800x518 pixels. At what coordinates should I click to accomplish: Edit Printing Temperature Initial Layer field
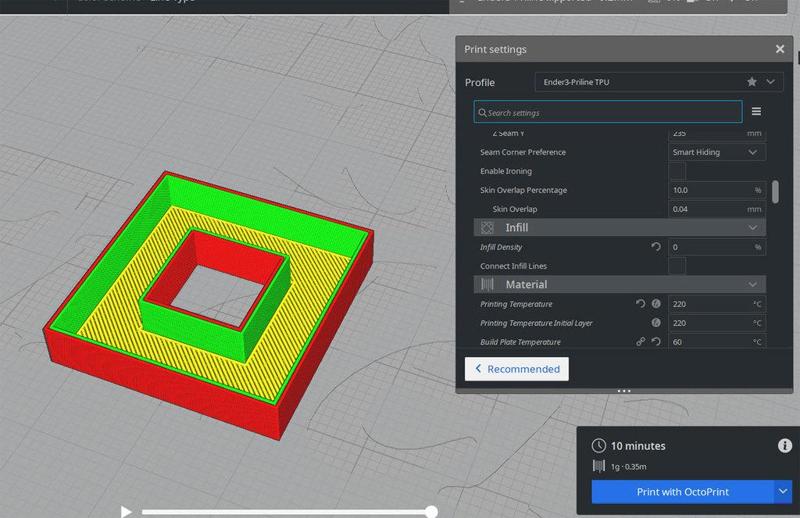pos(716,323)
